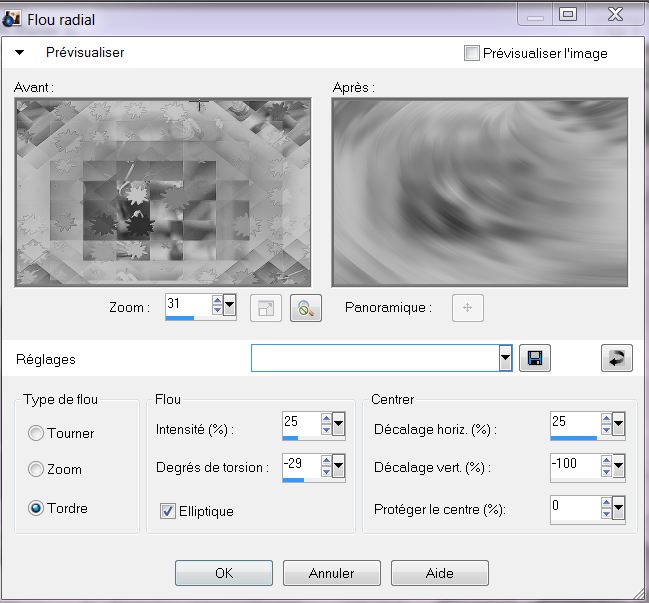Select the Tourner blur type

[x=36, y=433]
